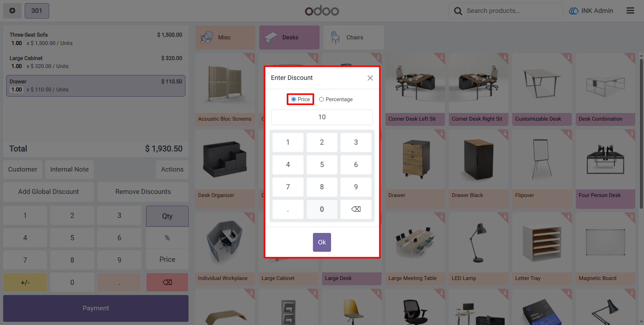
Task: Toggle the Qty mode button
Action: [x=167, y=216]
